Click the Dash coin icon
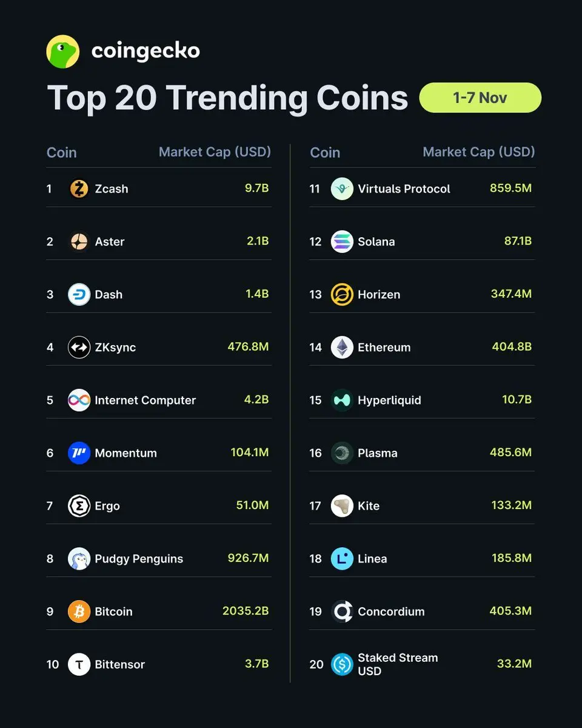The width and height of the screenshot is (582, 728). tap(79, 294)
